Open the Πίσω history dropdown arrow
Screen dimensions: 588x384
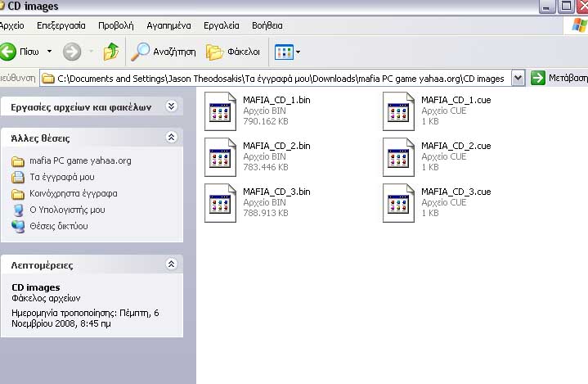[49, 52]
